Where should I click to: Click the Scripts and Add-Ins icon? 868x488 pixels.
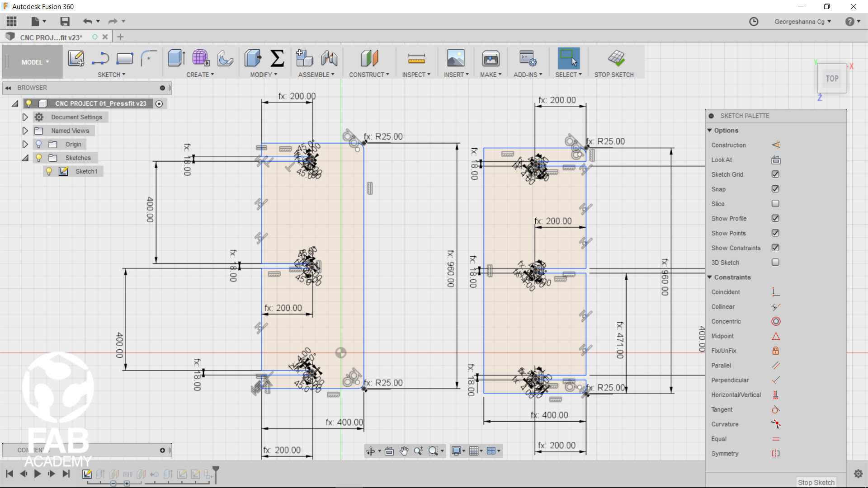[x=528, y=58]
